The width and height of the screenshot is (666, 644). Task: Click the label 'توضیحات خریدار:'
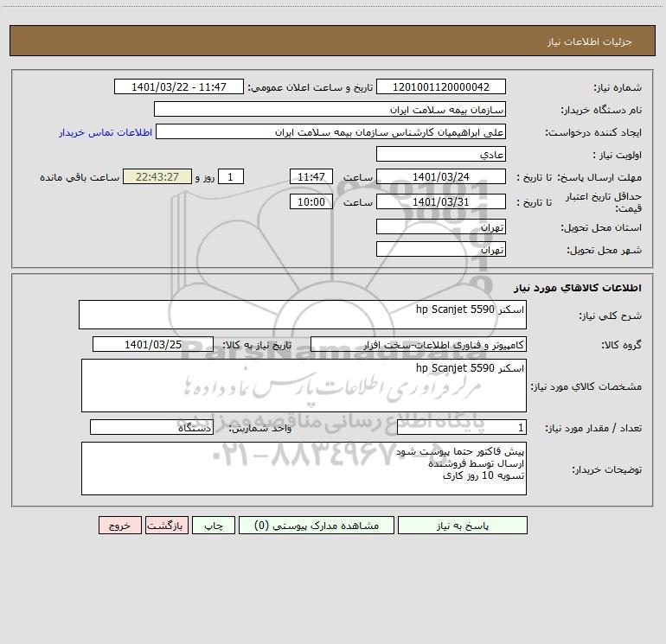click(x=607, y=470)
